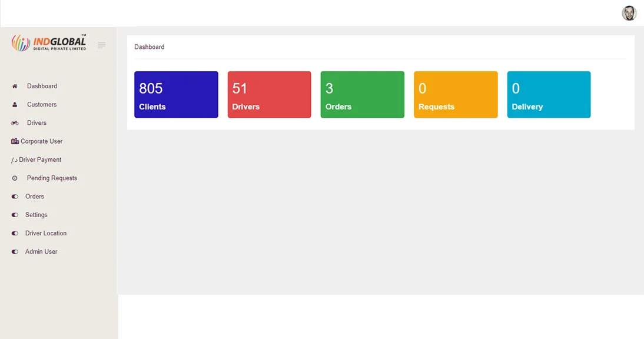This screenshot has height=339, width=644.
Task: Click the toggle icon beside Admin User
Action: point(15,251)
